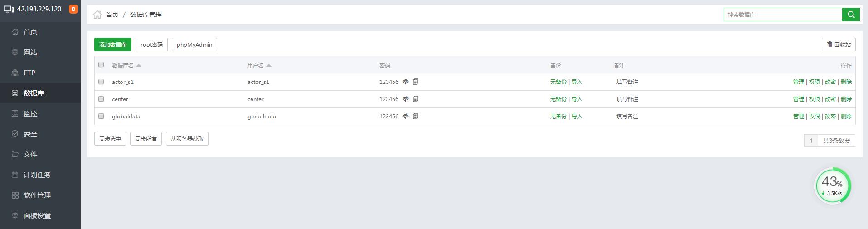This screenshot has height=229, width=868.
Task: Click 删除 link for globaldata
Action: tap(846, 116)
